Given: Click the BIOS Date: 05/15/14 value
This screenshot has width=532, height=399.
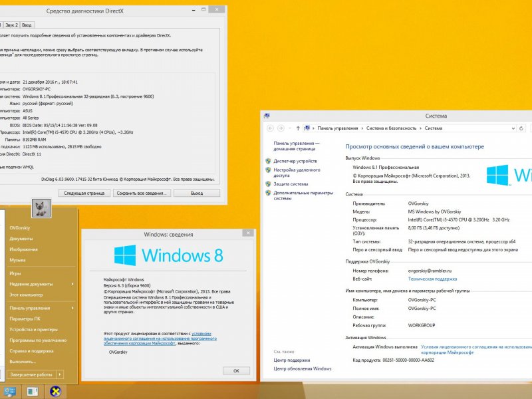Looking at the screenshot, I should [x=60, y=125].
